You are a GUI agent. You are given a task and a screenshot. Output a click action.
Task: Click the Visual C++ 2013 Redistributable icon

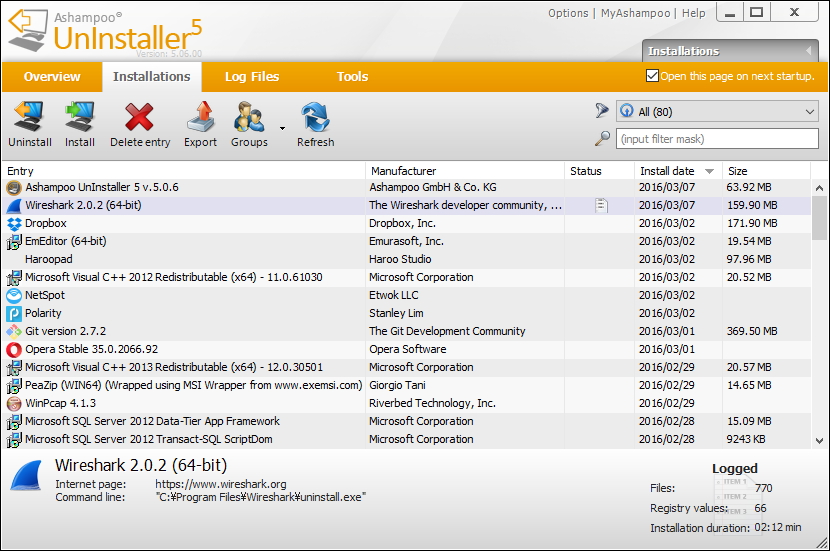[14, 367]
